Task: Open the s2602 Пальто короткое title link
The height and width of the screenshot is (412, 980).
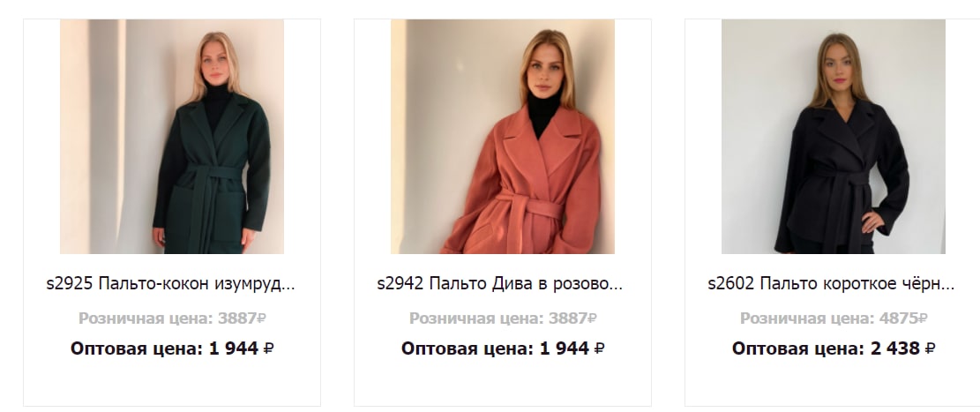Action: 831,284
